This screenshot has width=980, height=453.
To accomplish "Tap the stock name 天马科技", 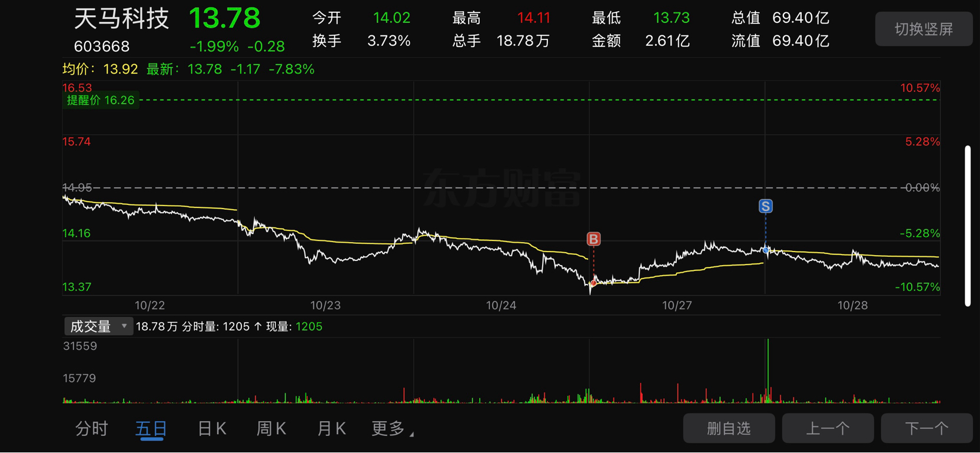I will [x=122, y=19].
